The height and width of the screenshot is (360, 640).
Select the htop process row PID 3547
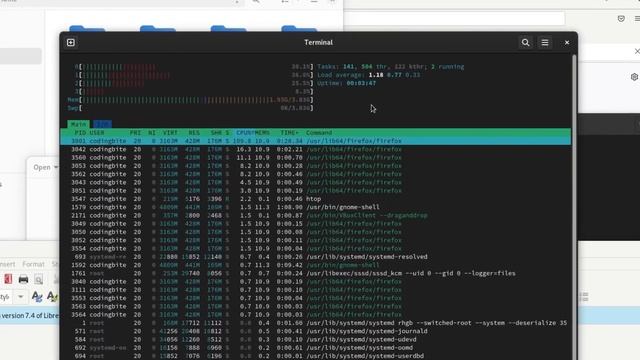[316, 199]
